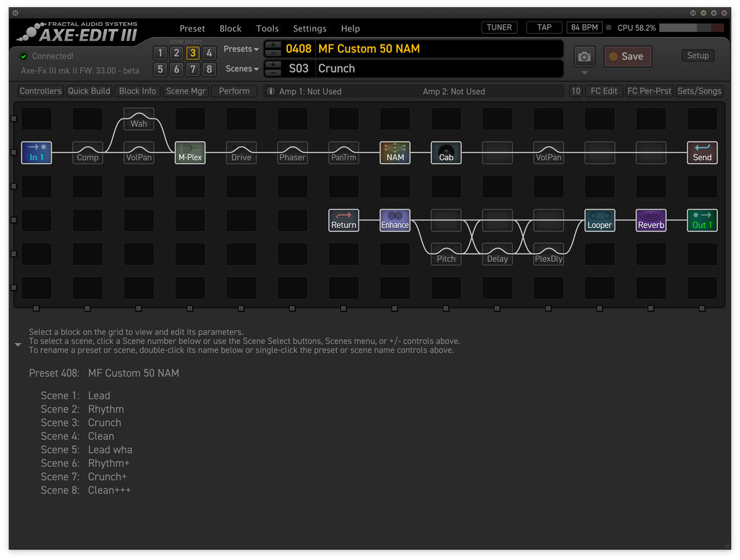Screen dimensions: 740x560
Task: Activate scene 5 in Scene Select
Action: 160,69
